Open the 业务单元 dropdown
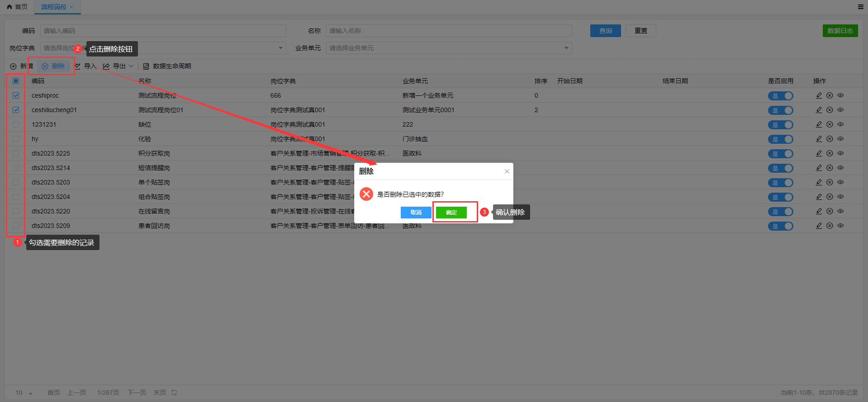The height and width of the screenshot is (402, 868). (449, 48)
